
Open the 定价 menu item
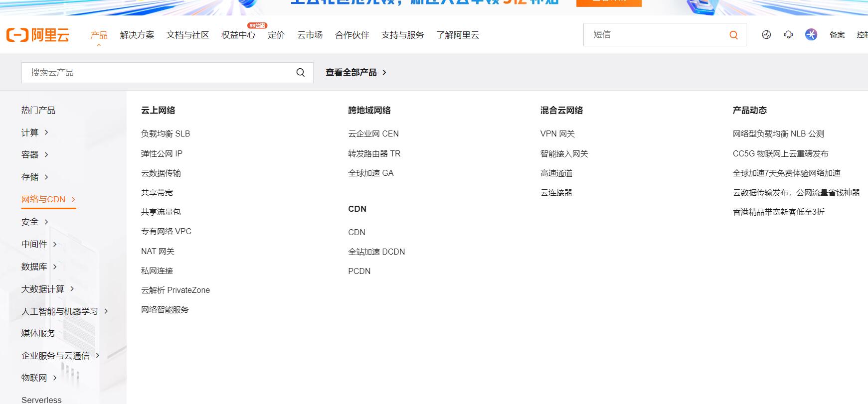point(276,35)
